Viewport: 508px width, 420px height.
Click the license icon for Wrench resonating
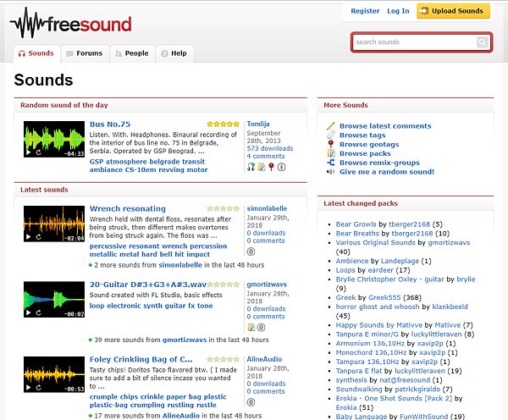(x=251, y=251)
